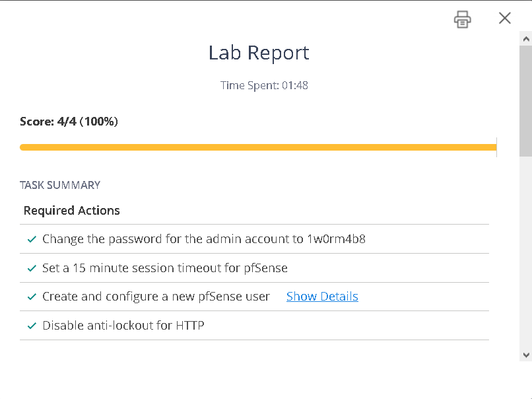The image size is (532, 399).
Task: Click the printer icon to print report
Action: pyautogui.click(x=463, y=19)
